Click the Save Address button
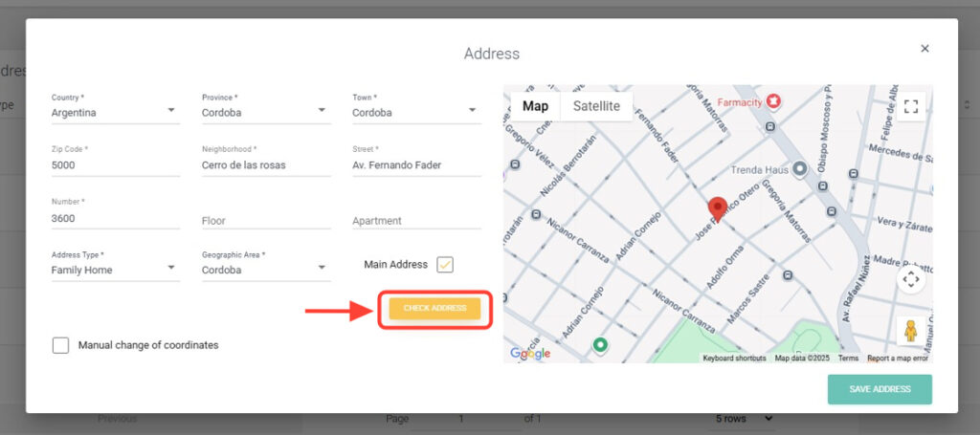This screenshot has width=980, height=435. tap(880, 389)
